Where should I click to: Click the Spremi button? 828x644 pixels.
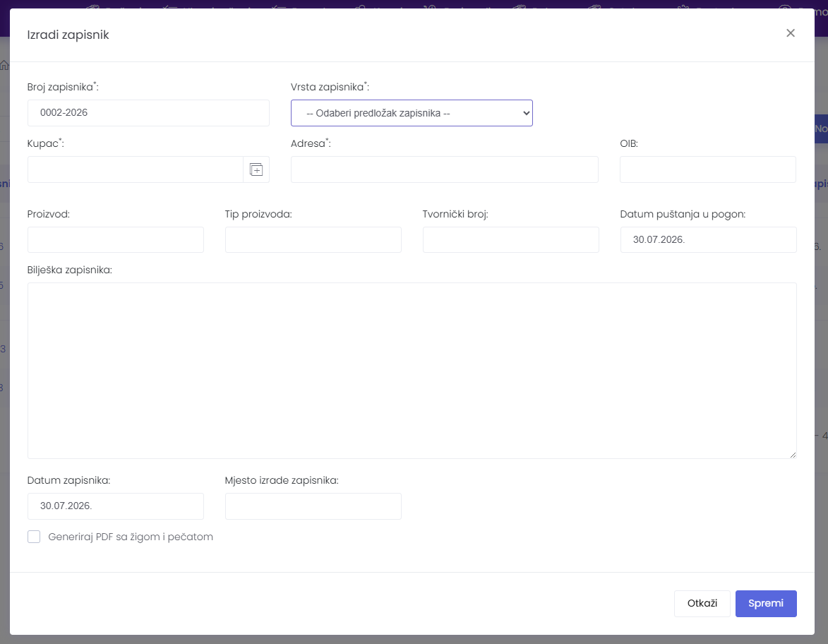click(766, 603)
